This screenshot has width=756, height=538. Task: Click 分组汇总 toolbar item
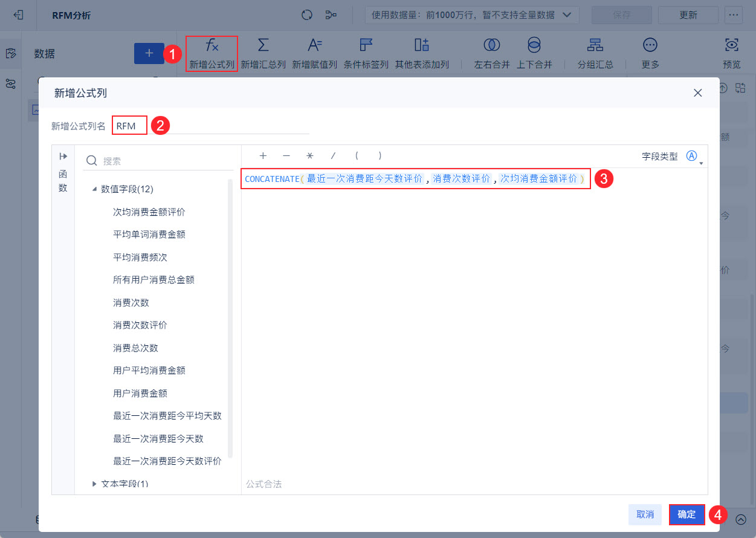click(x=595, y=54)
